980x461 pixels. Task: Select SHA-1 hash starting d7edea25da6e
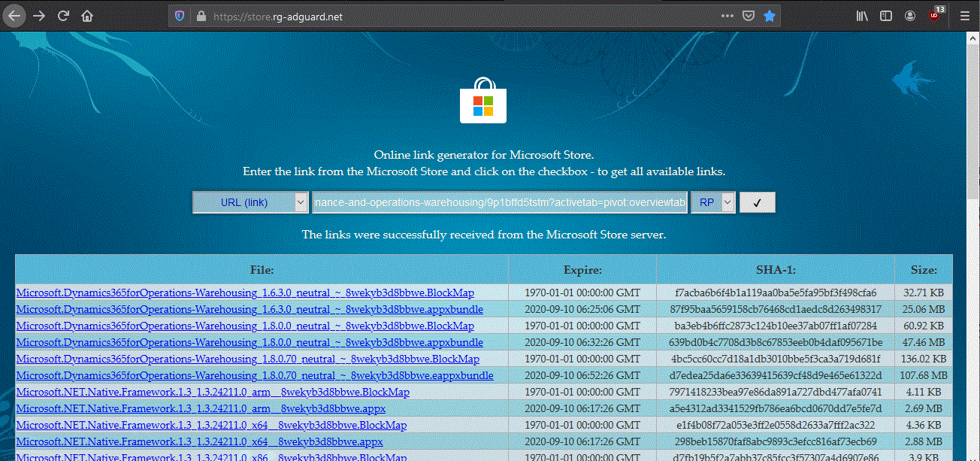(x=776, y=375)
